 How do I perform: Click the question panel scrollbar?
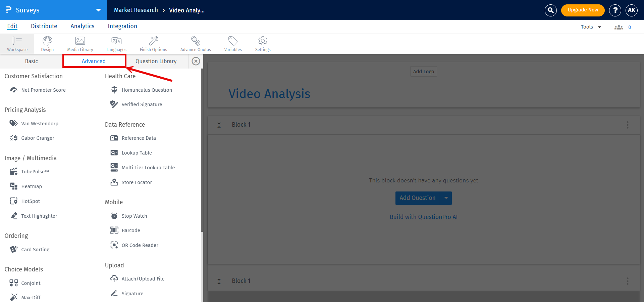click(202, 150)
